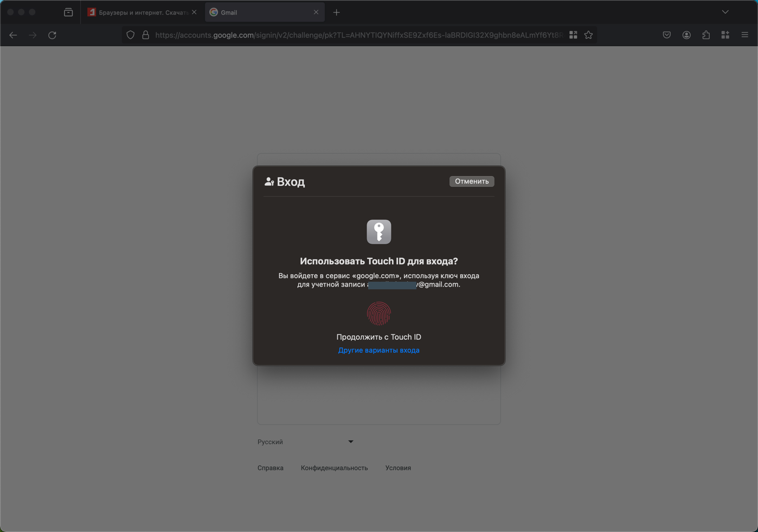758x532 pixels.
Task: Open the Условия footer link
Action: click(x=399, y=468)
